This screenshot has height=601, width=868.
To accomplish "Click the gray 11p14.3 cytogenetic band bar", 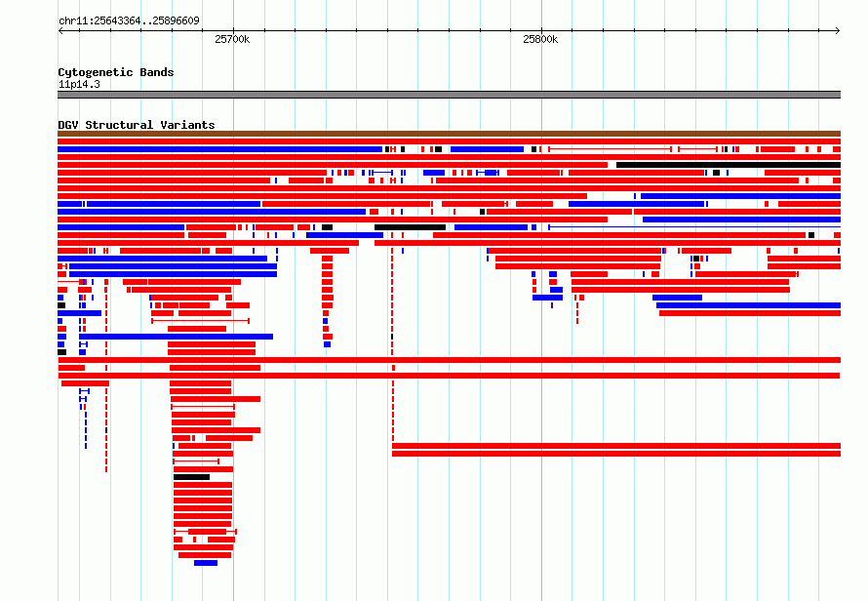I will tap(449, 95).
